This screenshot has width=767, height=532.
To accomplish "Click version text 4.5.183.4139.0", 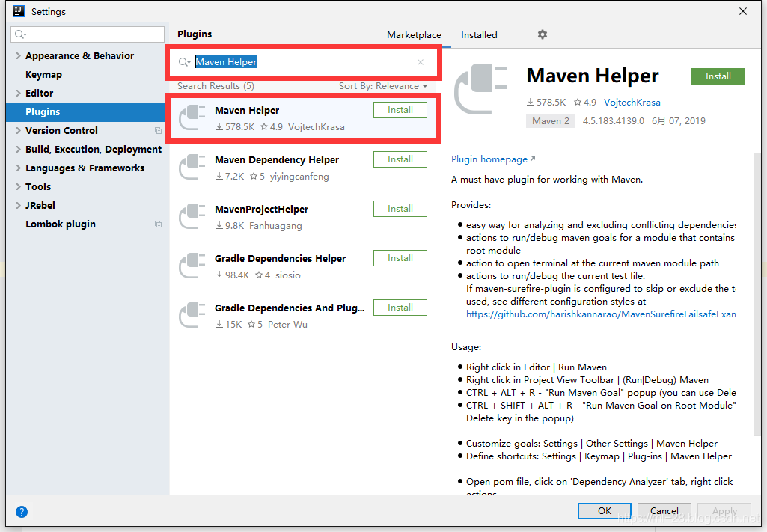I will click(x=614, y=120).
